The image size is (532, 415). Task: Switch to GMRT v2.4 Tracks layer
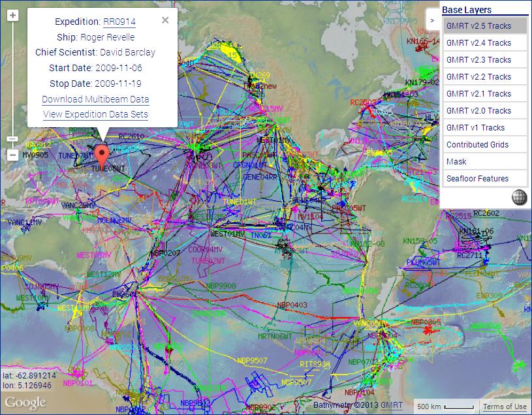point(485,43)
